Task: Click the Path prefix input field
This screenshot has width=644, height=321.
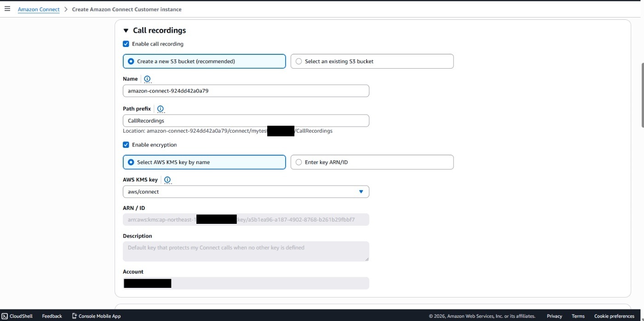Action: (246, 121)
